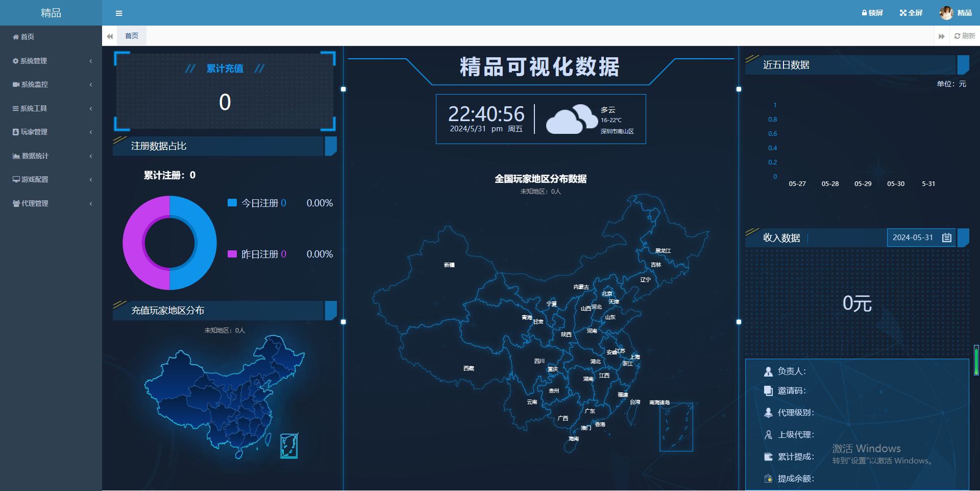Expand 系统管理 submenu chevron
This screenshot has height=491, width=980.
[x=91, y=61]
